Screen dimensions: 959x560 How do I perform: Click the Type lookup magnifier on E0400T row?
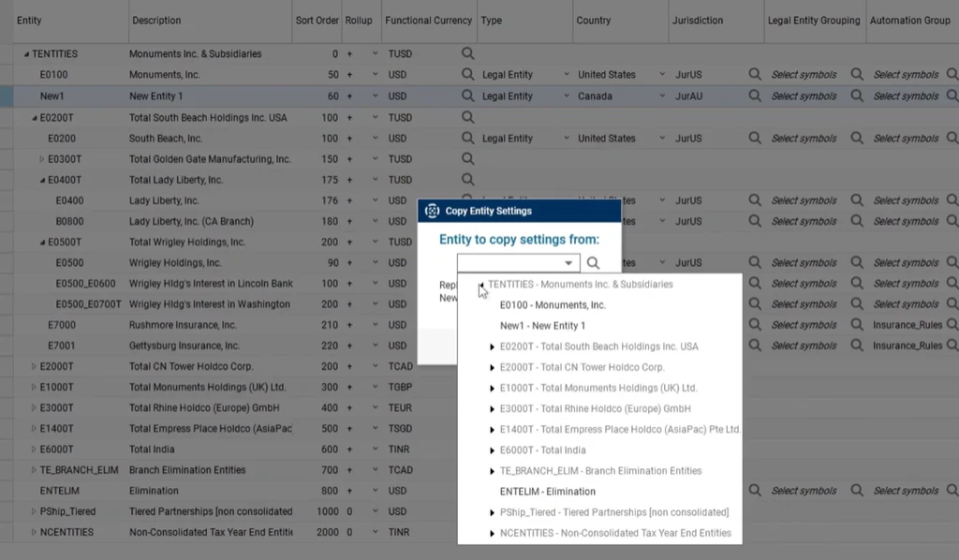468,179
